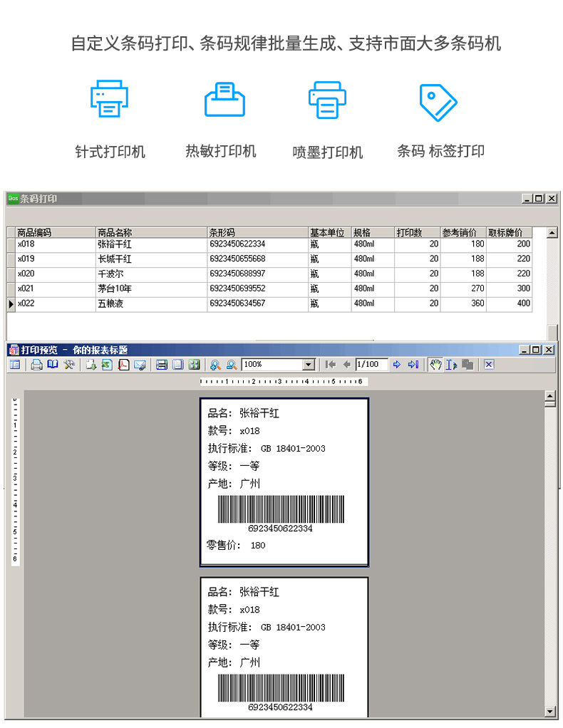
Task: Show whole page view icon
Action: pos(178,365)
